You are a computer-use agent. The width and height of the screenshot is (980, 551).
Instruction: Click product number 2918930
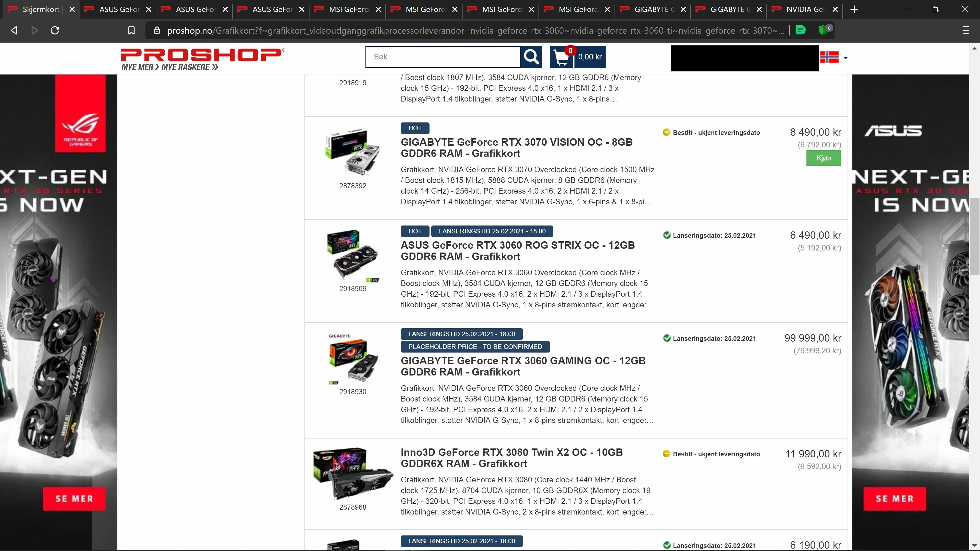pos(353,392)
